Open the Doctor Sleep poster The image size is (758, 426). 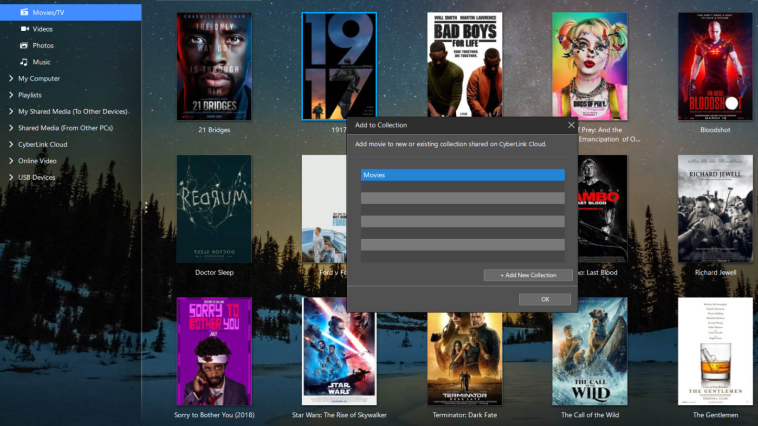tap(214, 208)
